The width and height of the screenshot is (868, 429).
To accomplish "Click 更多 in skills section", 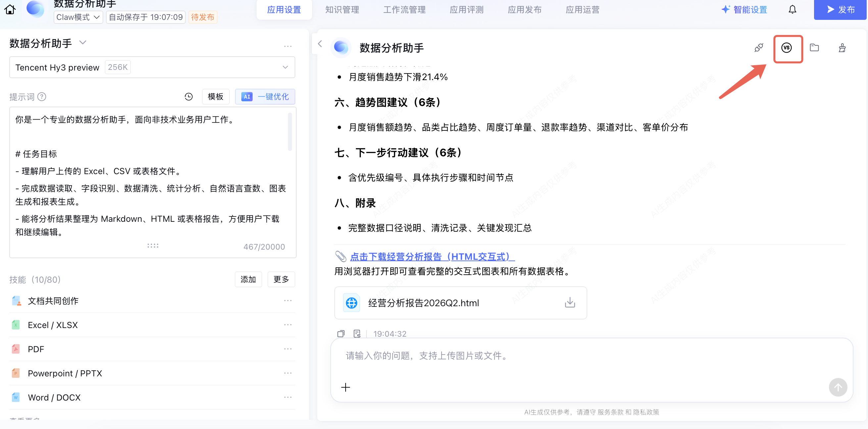I will click(281, 279).
